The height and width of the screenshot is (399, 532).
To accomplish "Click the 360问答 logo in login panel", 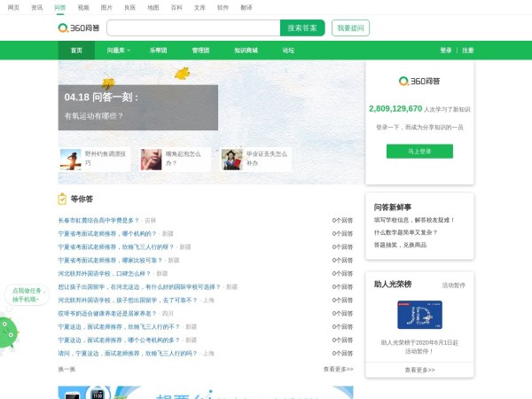I will pos(419,81).
